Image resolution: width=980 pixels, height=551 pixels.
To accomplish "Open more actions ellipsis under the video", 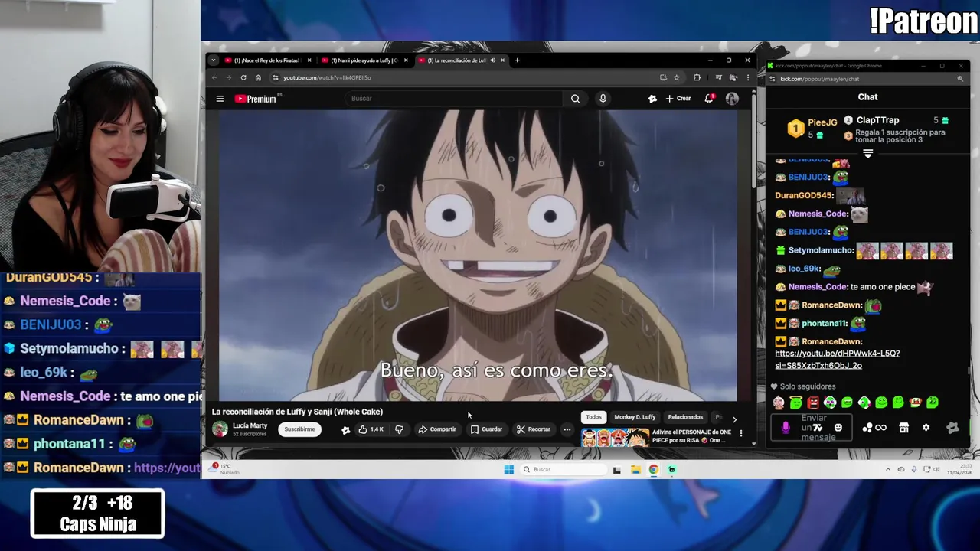I will click(567, 429).
